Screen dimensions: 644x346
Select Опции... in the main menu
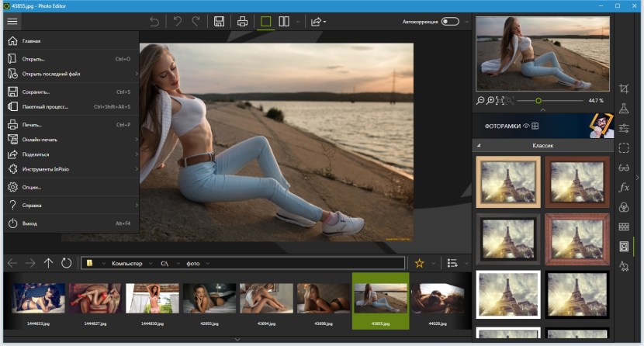point(32,187)
